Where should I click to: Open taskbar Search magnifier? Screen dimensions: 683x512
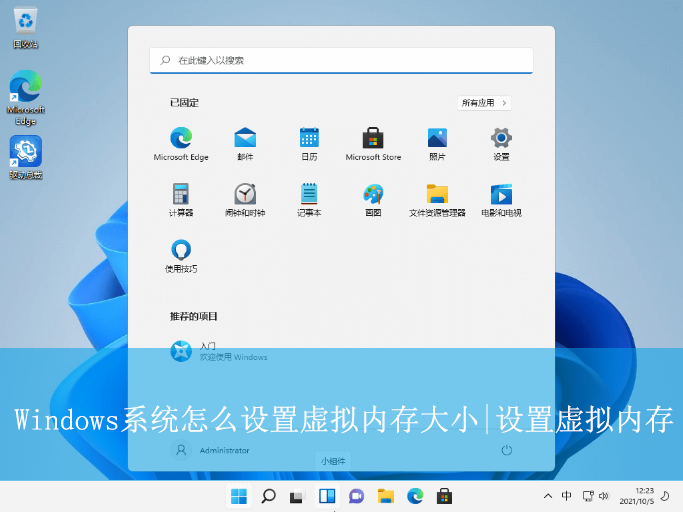[268, 496]
